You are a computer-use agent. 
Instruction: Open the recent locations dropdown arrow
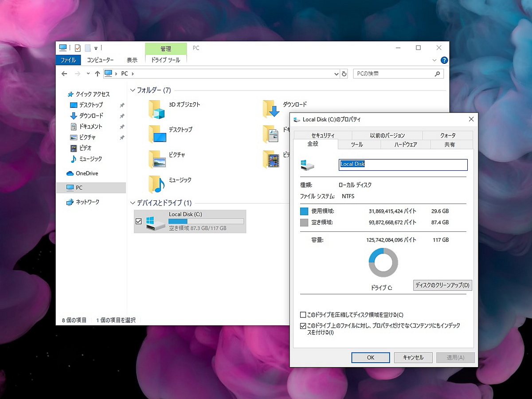pyautogui.click(x=88, y=74)
